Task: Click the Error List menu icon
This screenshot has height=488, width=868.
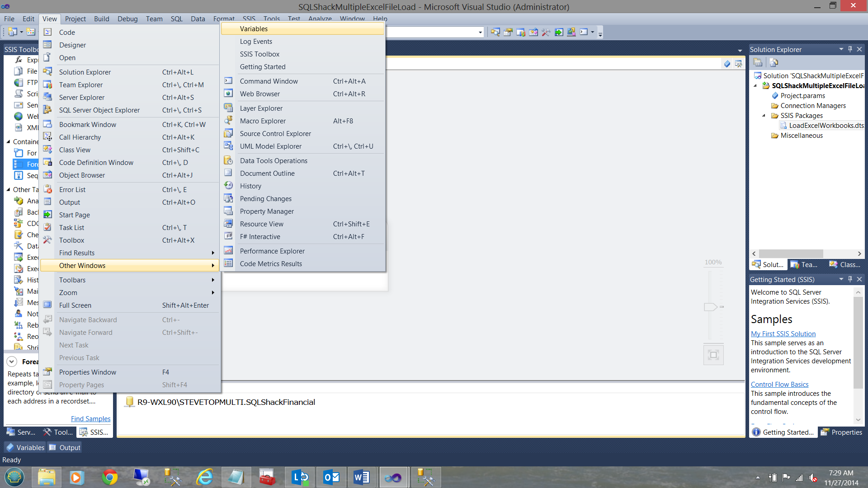Action: [47, 189]
